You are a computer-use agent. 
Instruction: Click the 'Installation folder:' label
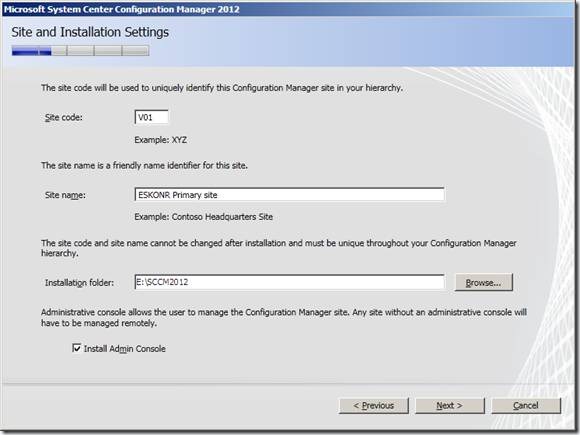(79, 283)
